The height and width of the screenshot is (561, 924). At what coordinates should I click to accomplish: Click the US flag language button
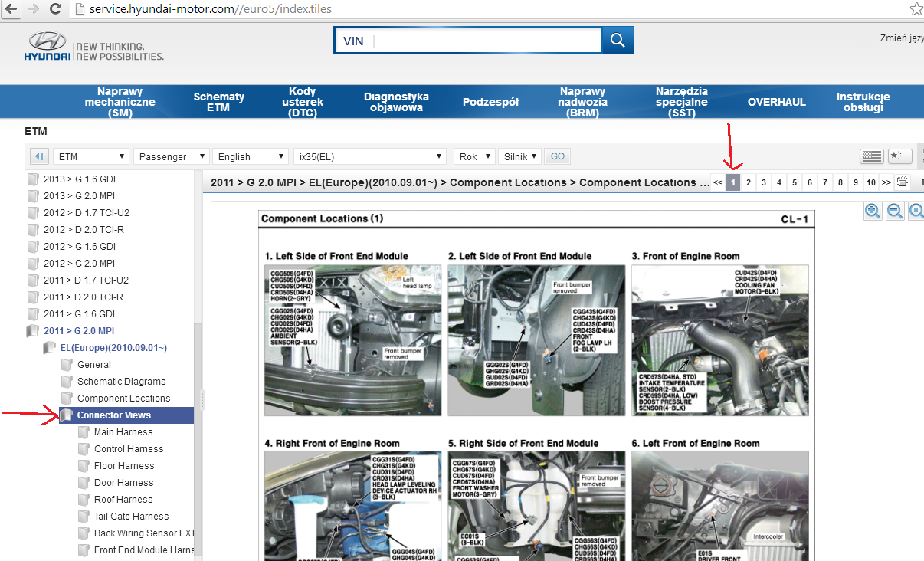(x=872, y=156)
